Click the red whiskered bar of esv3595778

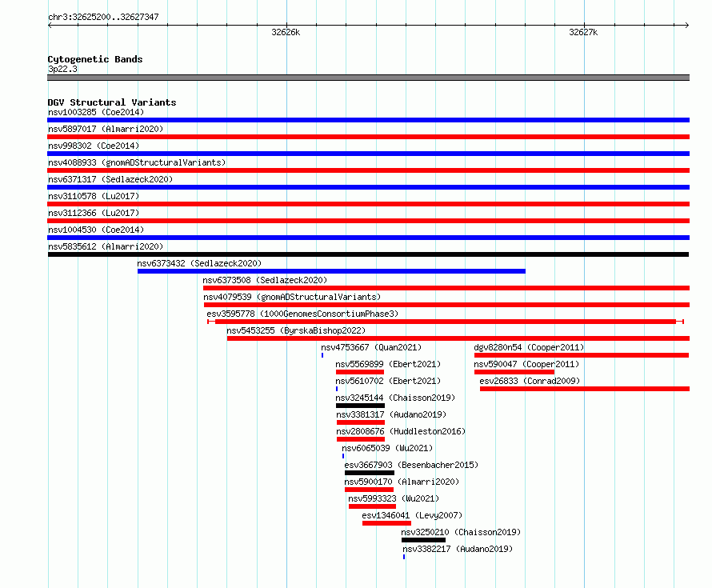pos(446,322)
